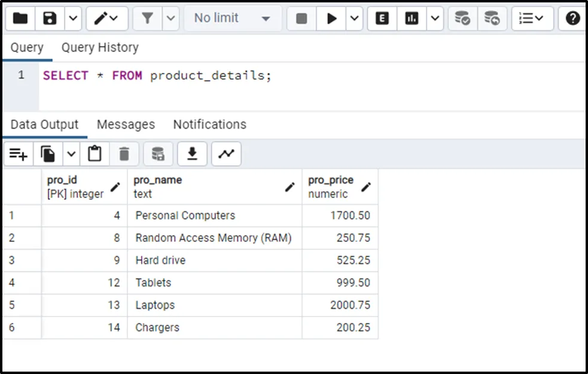
Task: Click the Execute query play button
Action: 331,19
